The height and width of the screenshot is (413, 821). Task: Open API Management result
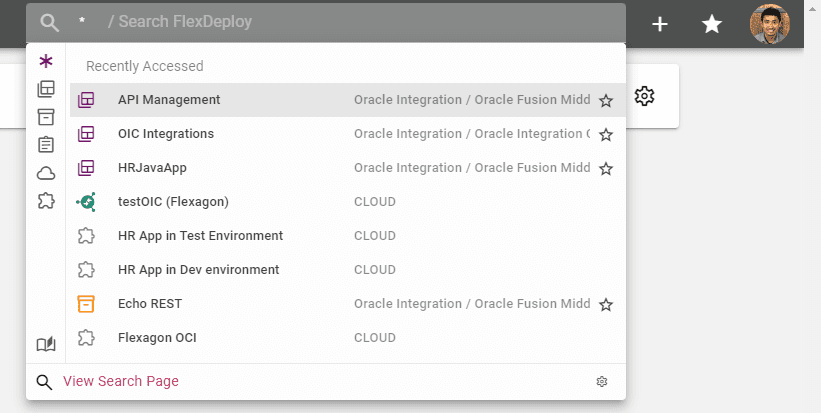coord(348,100)
